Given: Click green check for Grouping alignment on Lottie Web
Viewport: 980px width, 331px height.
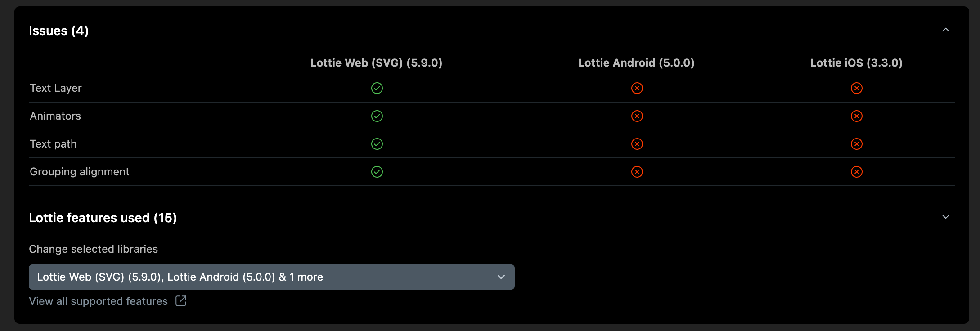Looking at the screenshot, I should pos(377,172).
